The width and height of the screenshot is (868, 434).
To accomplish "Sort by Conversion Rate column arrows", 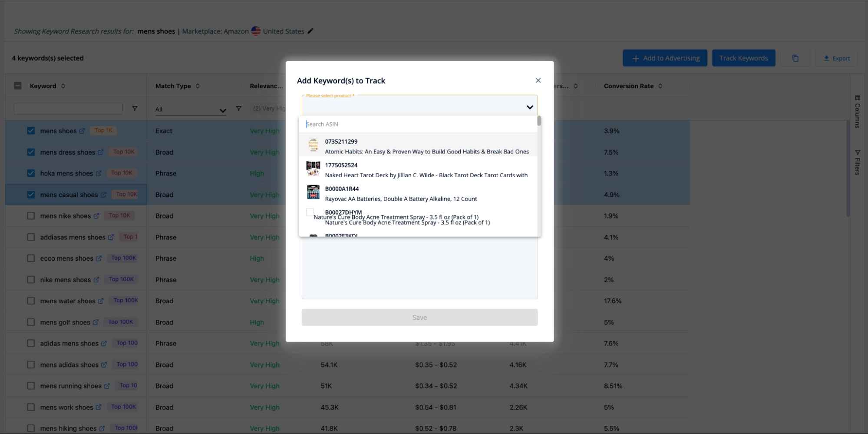I will (660, 86).
